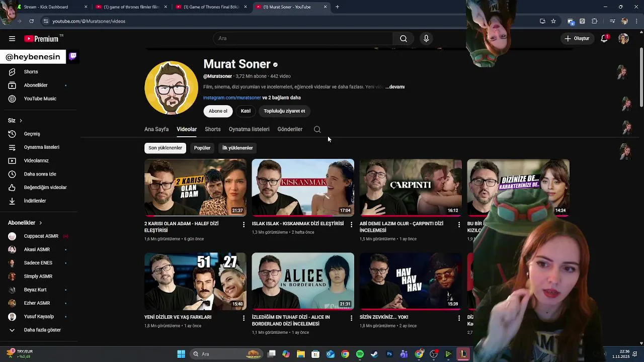Open the Windows Start menu

pos(181,354)
